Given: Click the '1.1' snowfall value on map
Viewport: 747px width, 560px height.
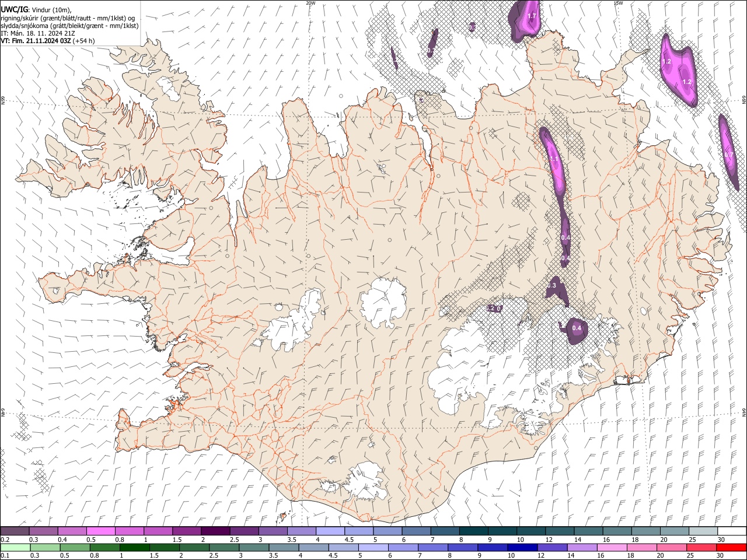Looking at the screenshot, I should coord(554,159).
